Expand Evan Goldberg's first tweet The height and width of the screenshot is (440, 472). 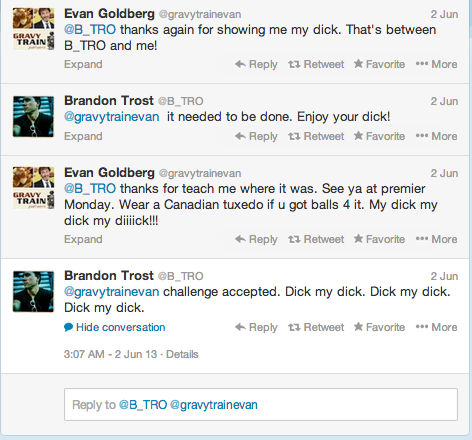point(83,64)
